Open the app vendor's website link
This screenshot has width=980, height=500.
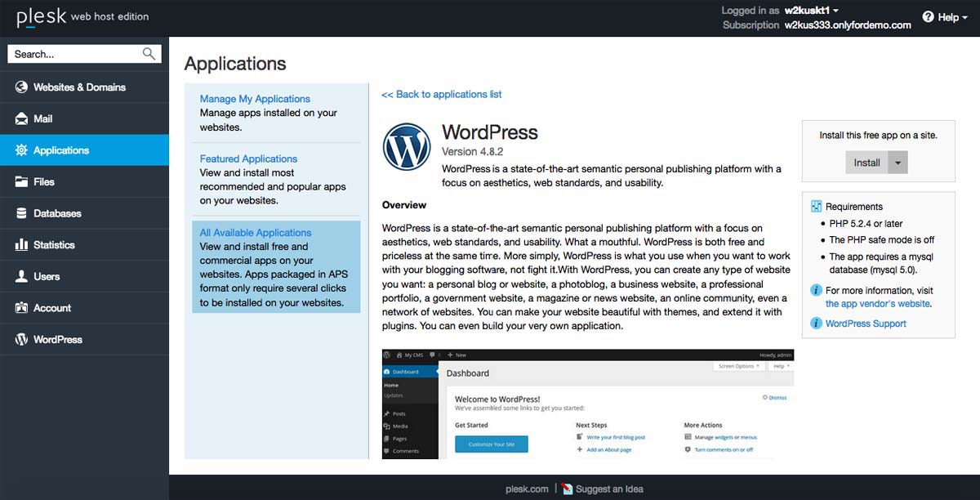tap(878, 304)
